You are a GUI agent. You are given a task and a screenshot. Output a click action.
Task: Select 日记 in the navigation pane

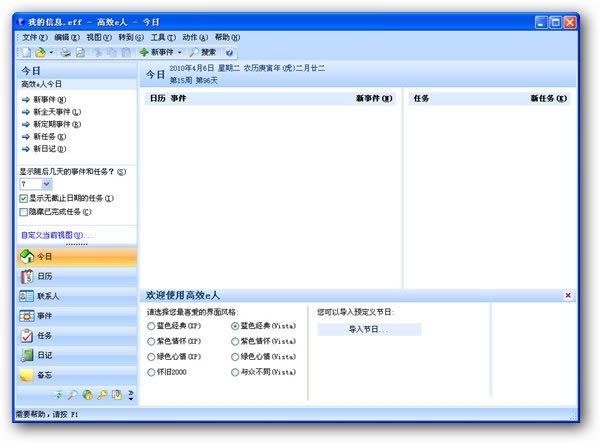(77, 355)
